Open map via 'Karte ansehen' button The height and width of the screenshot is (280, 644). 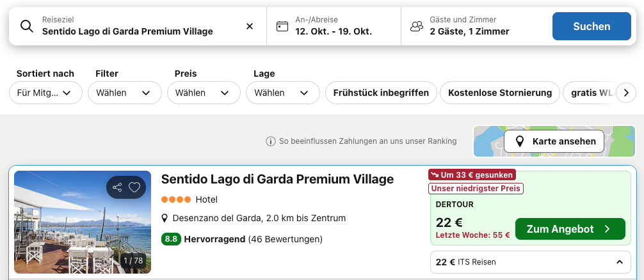(554, 141)
